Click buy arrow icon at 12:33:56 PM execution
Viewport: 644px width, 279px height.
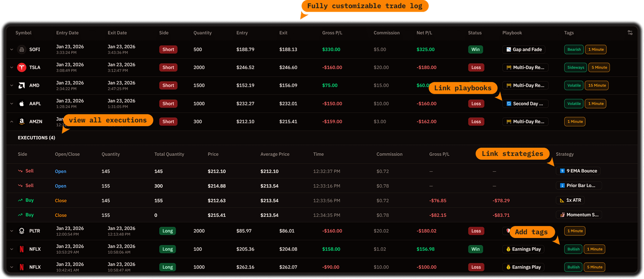[20, 200]
